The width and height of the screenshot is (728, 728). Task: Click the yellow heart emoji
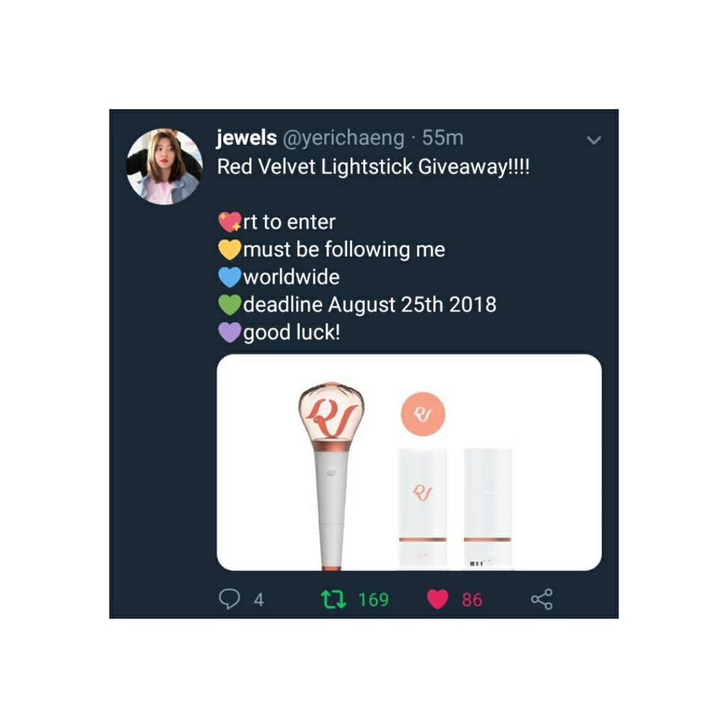pyautogui.click(x=230, y=250)
